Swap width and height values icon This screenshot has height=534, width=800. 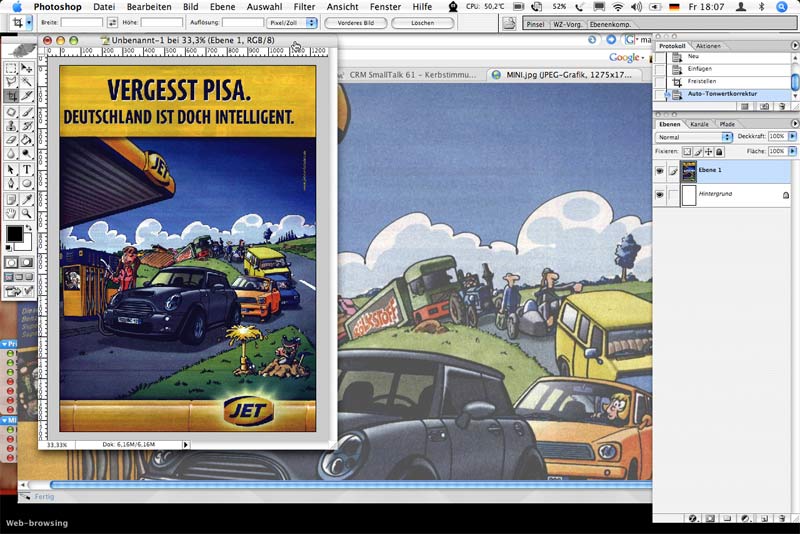[112, 22]
